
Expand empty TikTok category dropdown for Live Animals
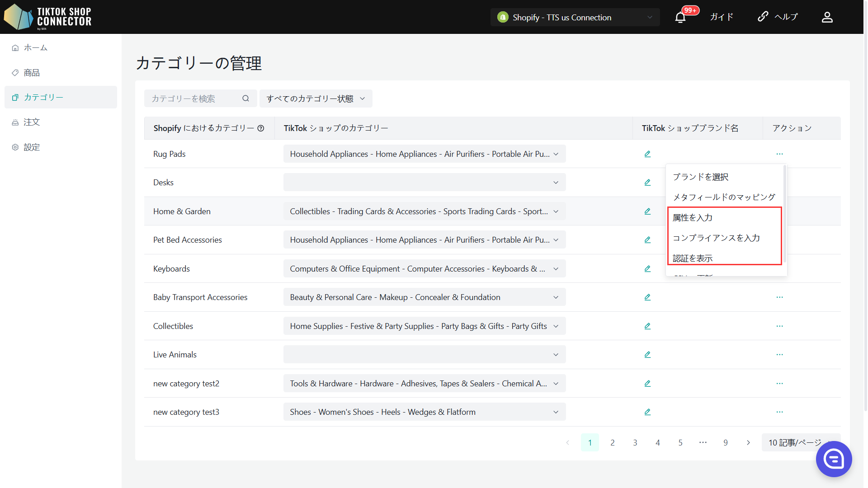click(425, 355)
